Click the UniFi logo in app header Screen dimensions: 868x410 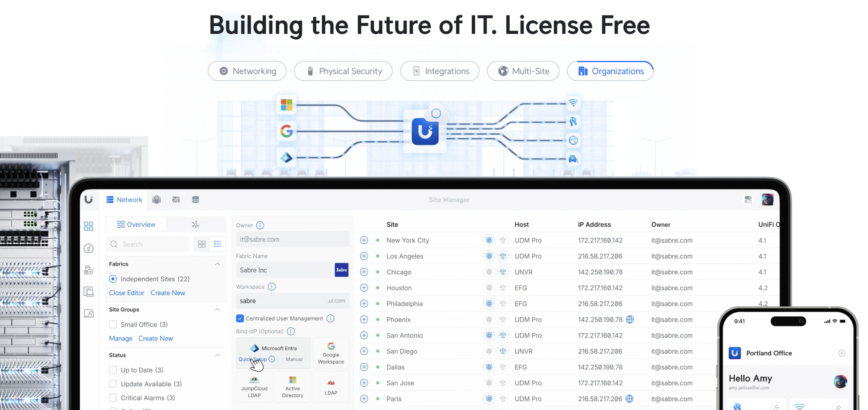pyautogui.click(x=88, y=199)
